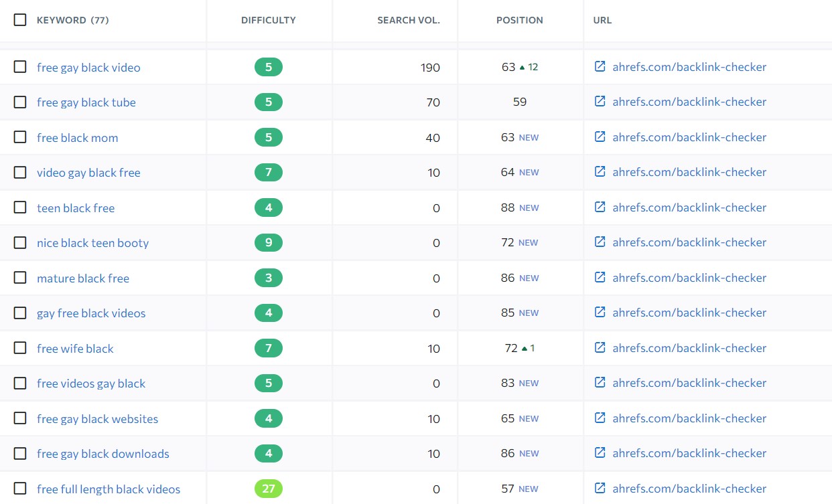The height and width of the screenshot is (504, 832).
Task: Open external link icon in 'free gay black downloads' row
Action: pos(600,452)
